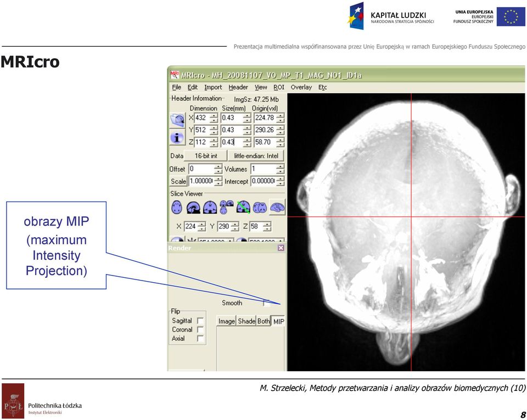The height and width of the screenshot is (420, 527).
Task: Adjust the Scale value spinner arrows
Action: click(x=218, y=181)
